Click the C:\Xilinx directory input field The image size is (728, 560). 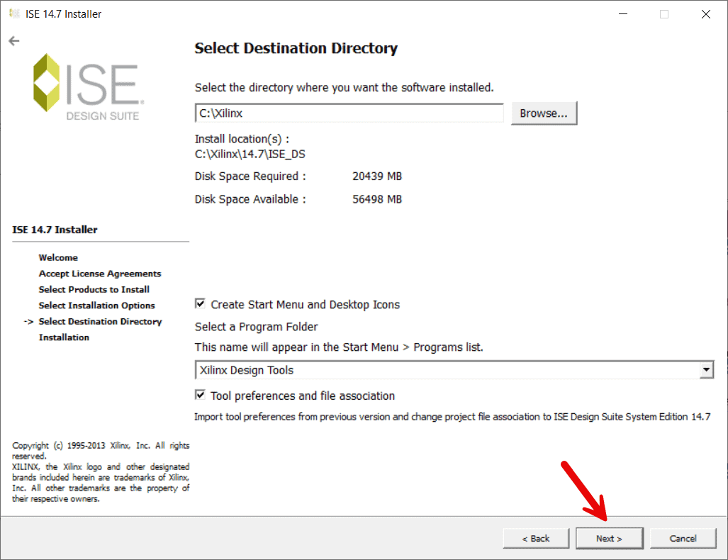click(x=347, y=113)
